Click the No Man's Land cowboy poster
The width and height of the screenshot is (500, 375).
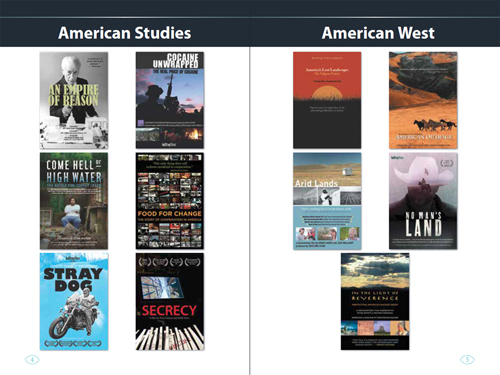coord(423,201)
